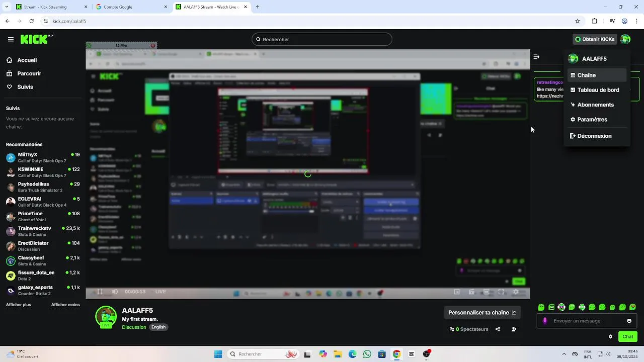Open the hamburger menu beside the Kick logo
Image resolution: width=644 pixels, height=362 pixels.
[11, 39]
